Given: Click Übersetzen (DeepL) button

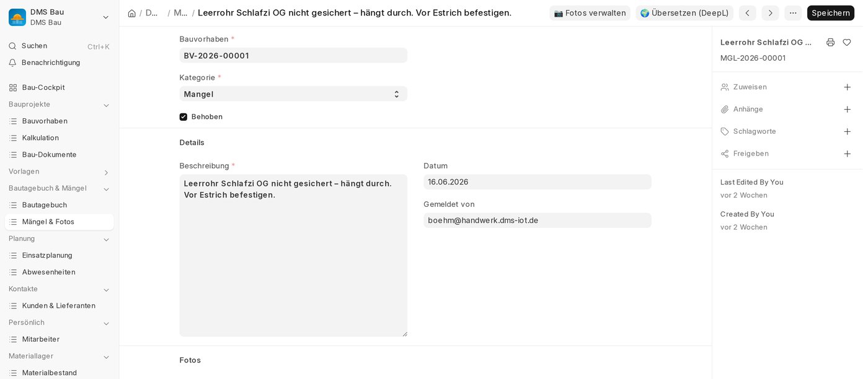Looking at the screenshot, I should point(684,13).
